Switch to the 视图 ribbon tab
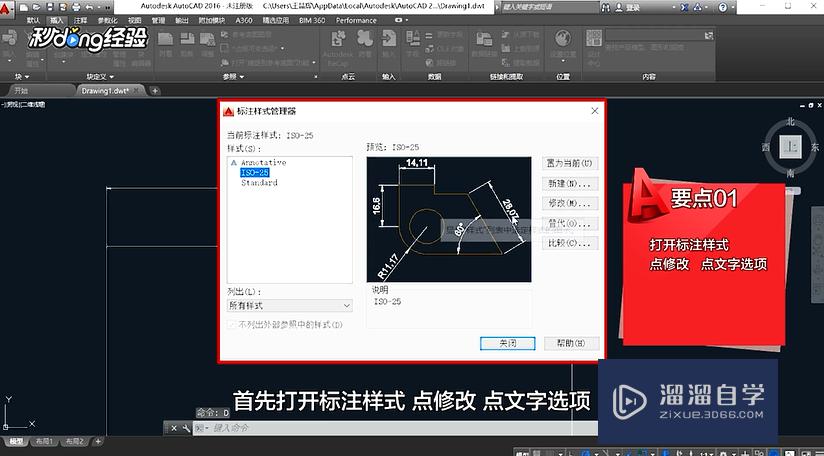Viewport: 824px width, 456px height. point(135,20)
